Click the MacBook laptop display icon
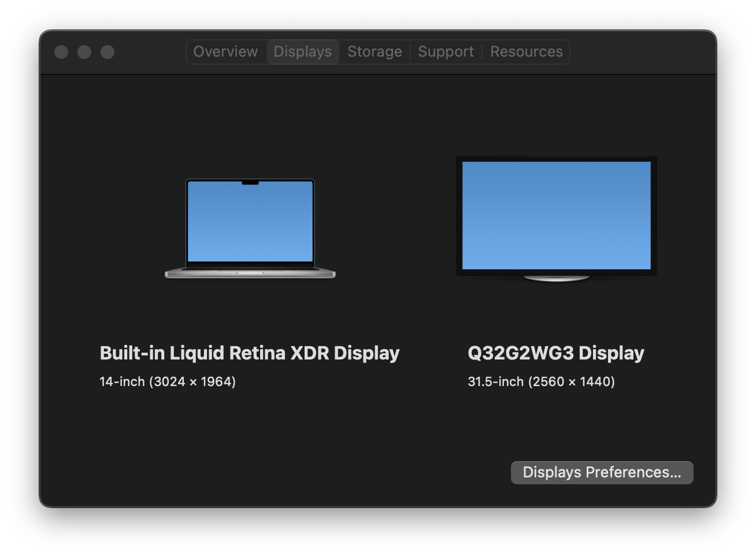This screenshot has width=756, height=556. pyautogui.click(x=250, y=228)
